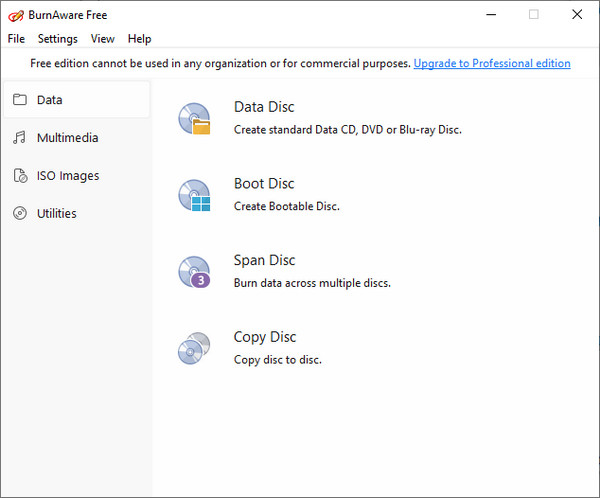Minimize the BurnAware Free window
600x498 pixels.
click(491, 15)
